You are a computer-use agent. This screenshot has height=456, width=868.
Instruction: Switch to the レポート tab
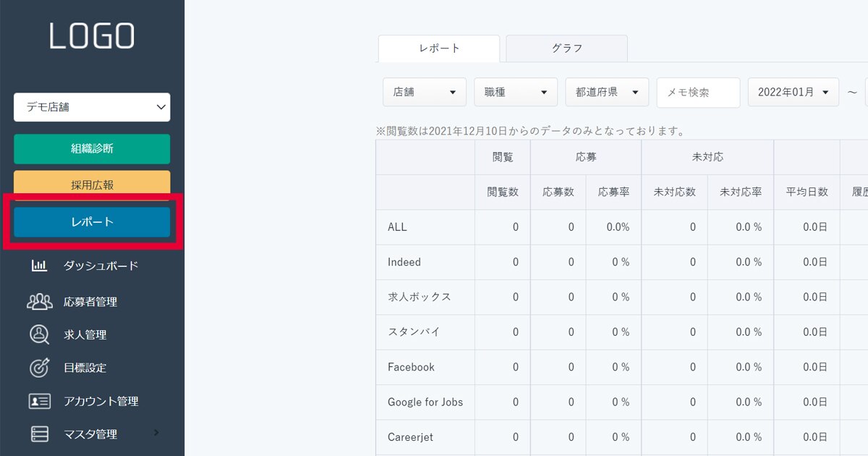coord(439,48)
